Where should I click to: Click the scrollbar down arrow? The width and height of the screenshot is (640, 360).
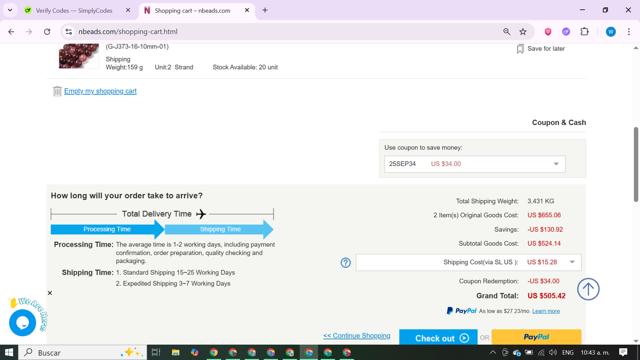point(636,341)
